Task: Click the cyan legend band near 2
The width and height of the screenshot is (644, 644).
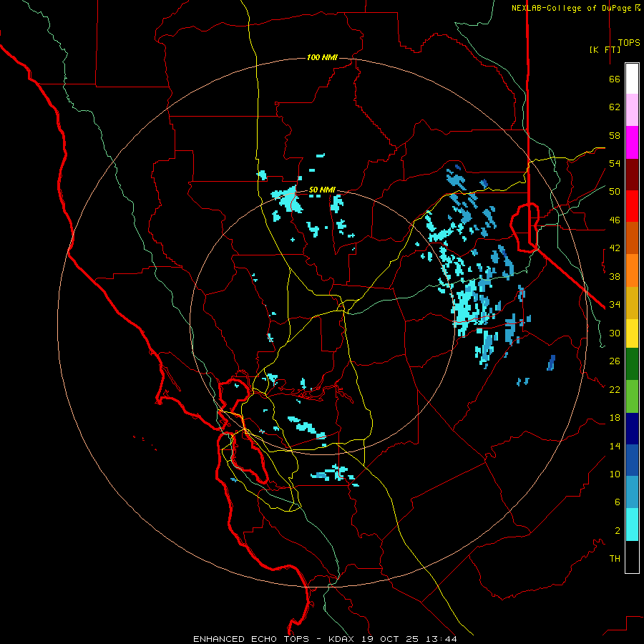Action: tap(632, 525)
